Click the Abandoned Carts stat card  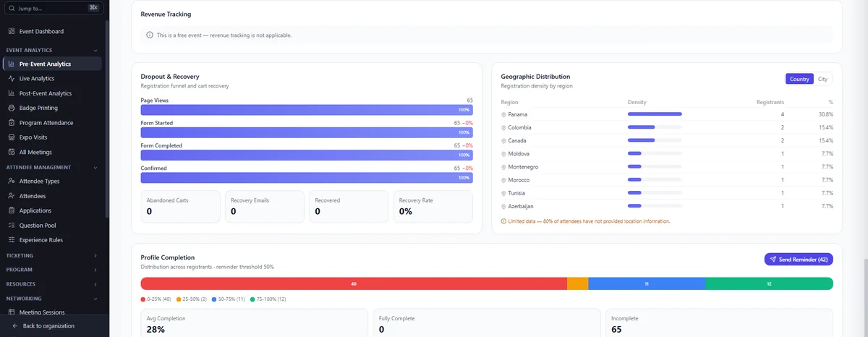pos(180,207)
